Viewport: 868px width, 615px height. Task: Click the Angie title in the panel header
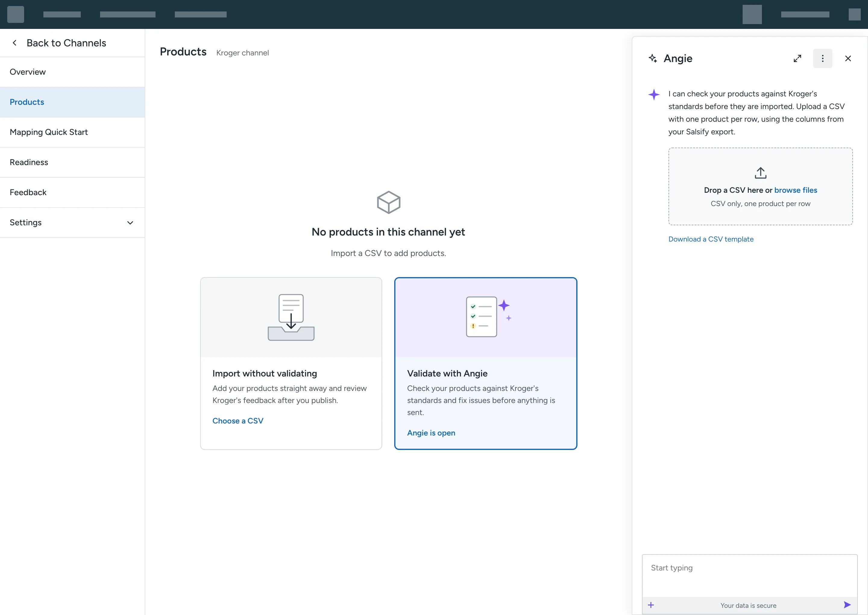[x=678, y=58]
